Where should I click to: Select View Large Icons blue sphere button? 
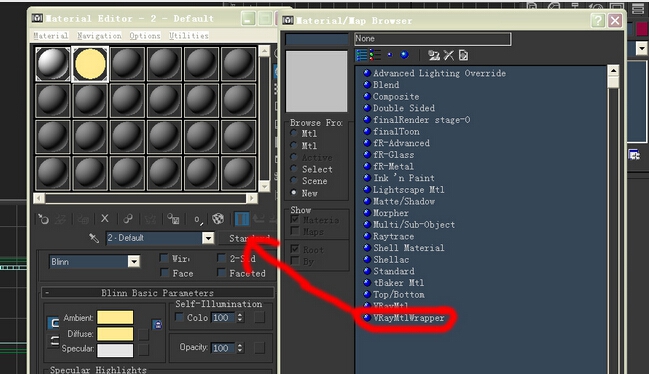tap(404, 55)
